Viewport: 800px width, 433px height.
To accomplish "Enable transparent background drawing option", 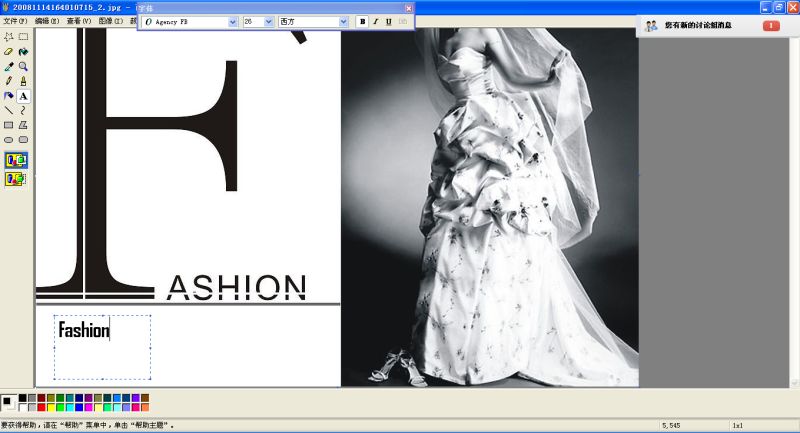I will tap(16, 179).
